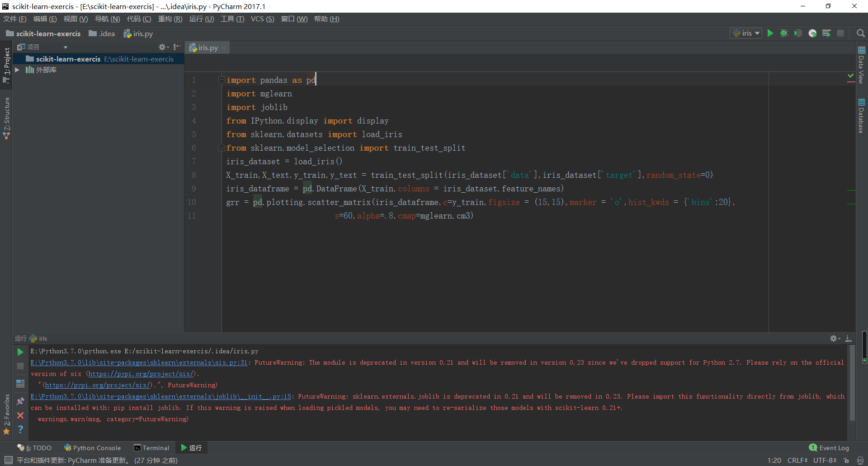Click the Run console vertical scrollbar

(852, 384)
